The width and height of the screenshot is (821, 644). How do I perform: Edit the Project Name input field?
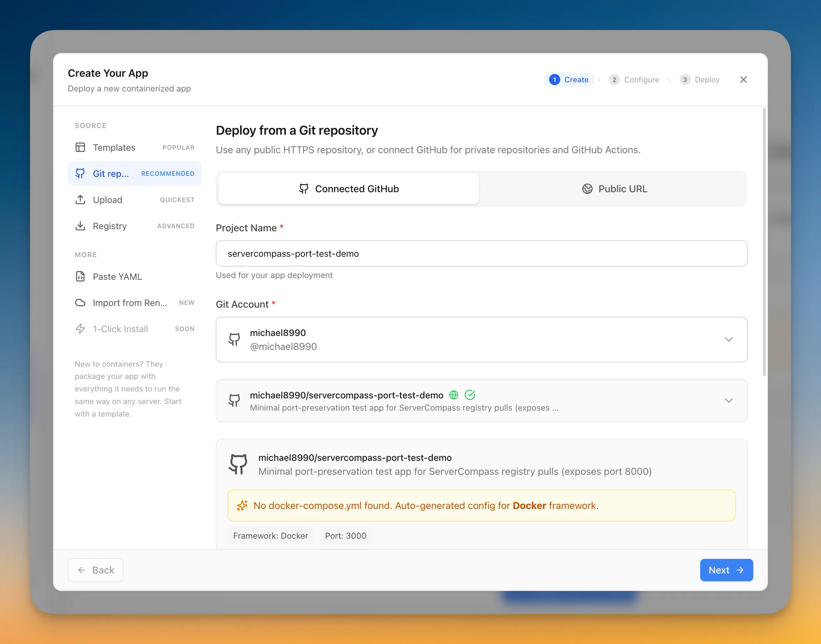pyautogui.click(x=481, y=253)
